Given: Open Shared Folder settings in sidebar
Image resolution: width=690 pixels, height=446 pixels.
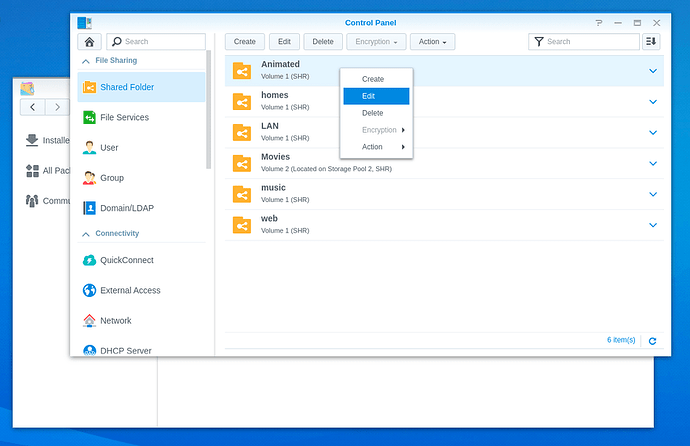Looking at the screenshot, I should (x=141, y=87).
